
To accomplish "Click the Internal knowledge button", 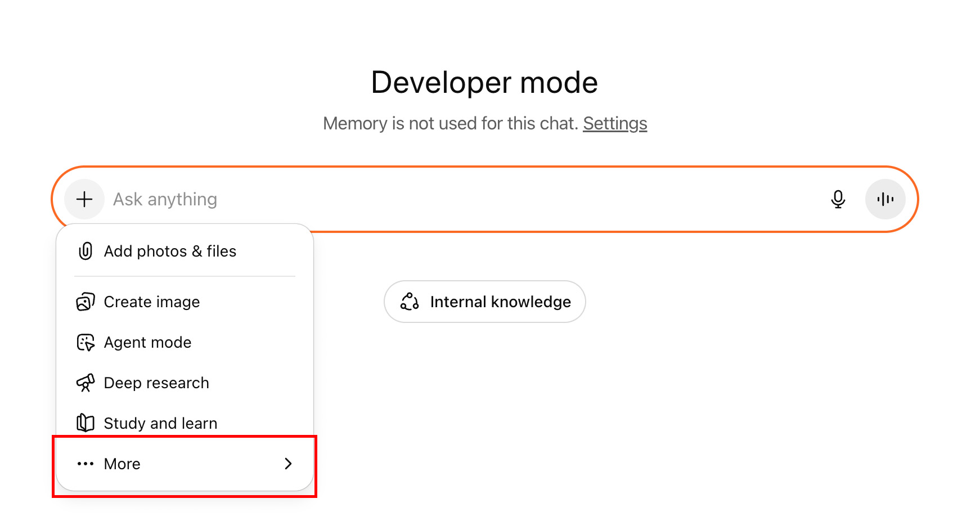I will (484, 302).
